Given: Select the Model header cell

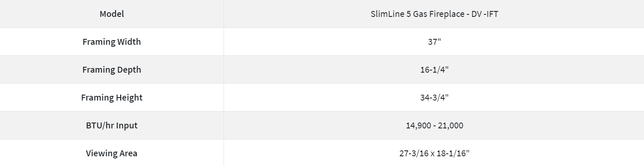Looking at the screenshot, I should coord(112,14).
